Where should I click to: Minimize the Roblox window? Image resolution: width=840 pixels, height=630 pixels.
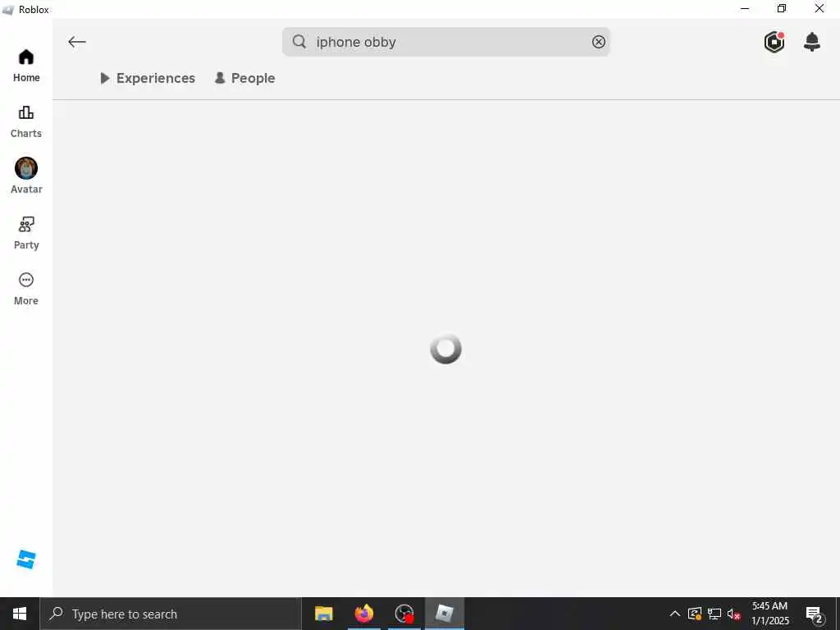pyautogui.click(x=745, y=8)
